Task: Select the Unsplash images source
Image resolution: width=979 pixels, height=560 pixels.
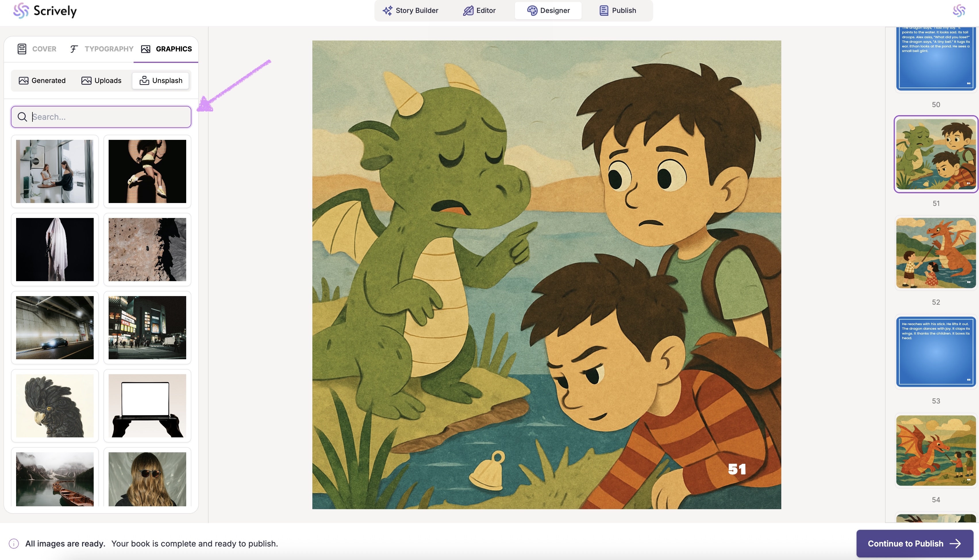Action: click(161, 80)
